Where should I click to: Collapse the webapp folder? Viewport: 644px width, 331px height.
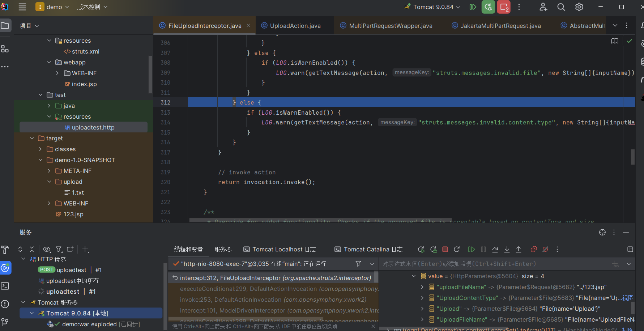[49, 62]
